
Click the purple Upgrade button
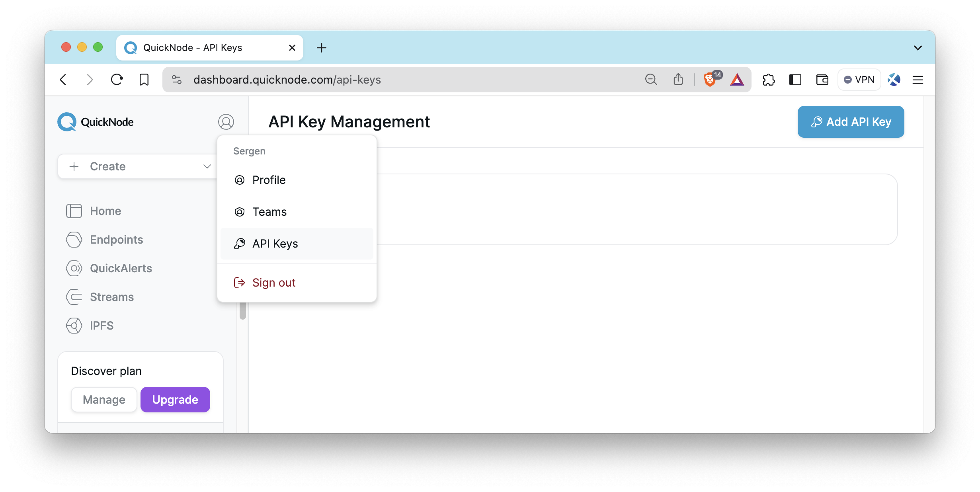click(175, 400)
